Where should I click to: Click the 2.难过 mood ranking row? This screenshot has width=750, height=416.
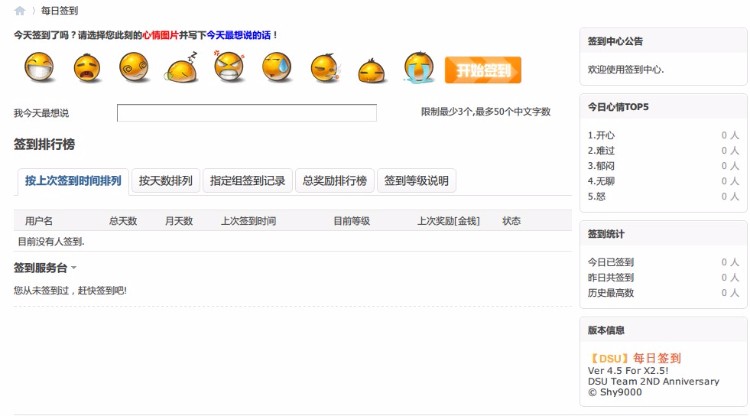[x=663, y=151]
